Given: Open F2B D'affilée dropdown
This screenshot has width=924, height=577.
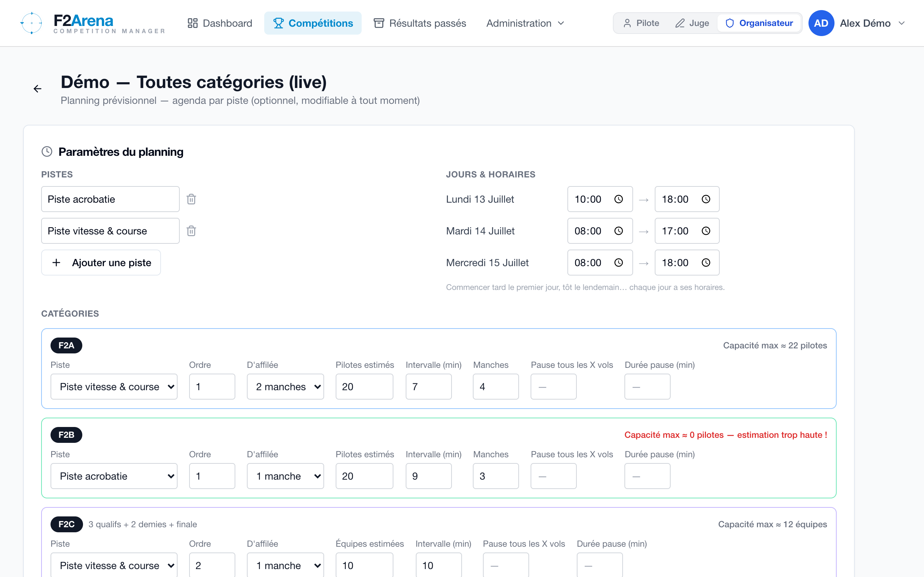Looking at the screenshot, I should click(285, 476).
